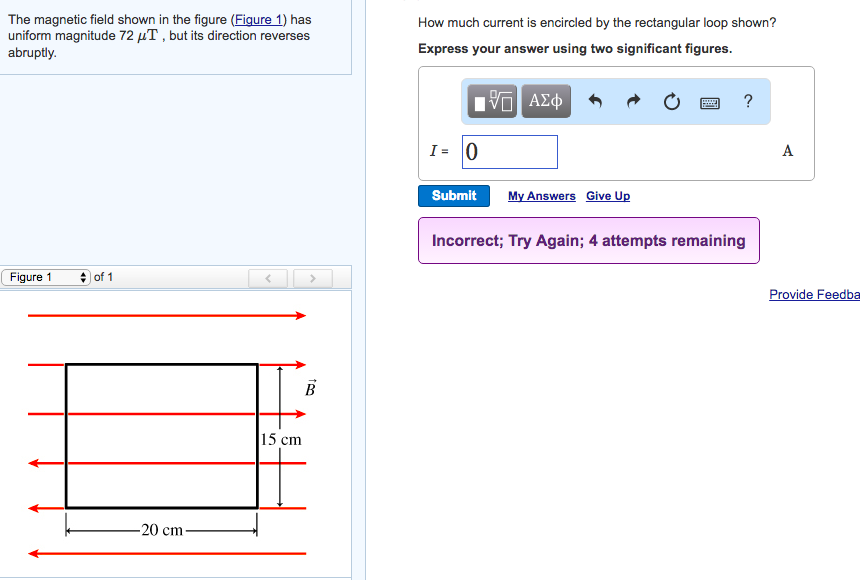Expand the Figure 1 selector dropdown
The width and height of the screenshot is (860, 580).
pos(46,277)
